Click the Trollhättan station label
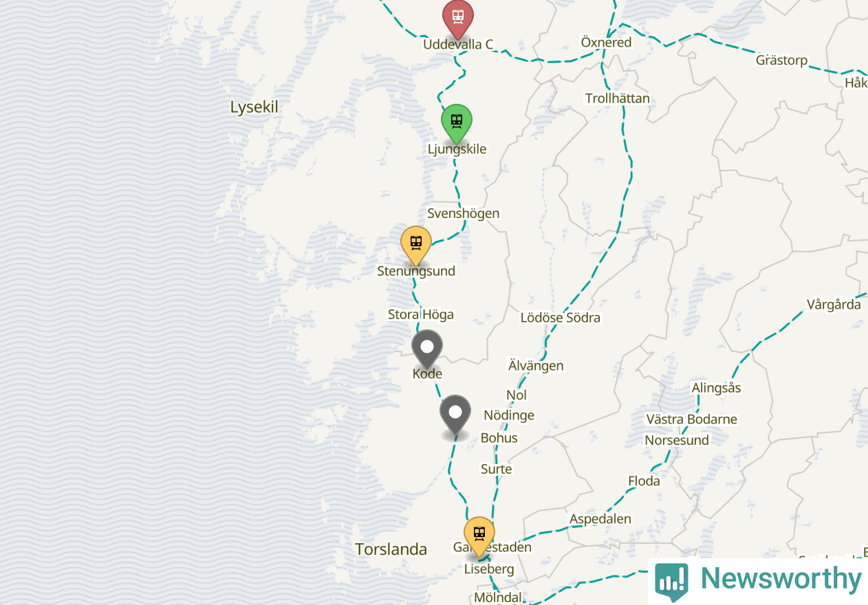The height and width of the screenshot is (605, 868). point(618,98)
